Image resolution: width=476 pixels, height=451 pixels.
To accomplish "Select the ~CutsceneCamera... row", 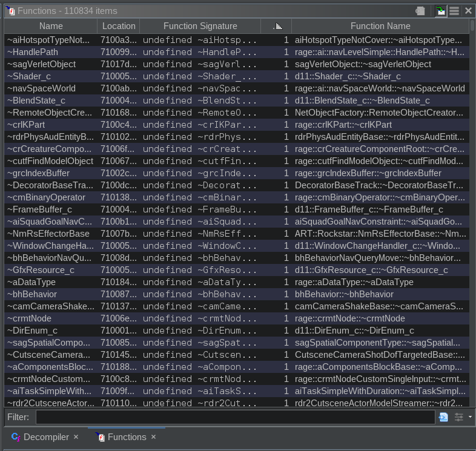I will (x=237, y=355).
